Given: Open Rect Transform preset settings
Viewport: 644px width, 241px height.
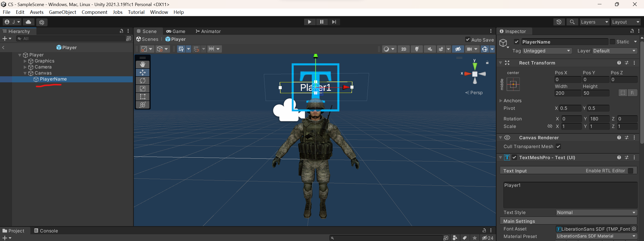Looking at the screenshot, I should tap(627, 63).
